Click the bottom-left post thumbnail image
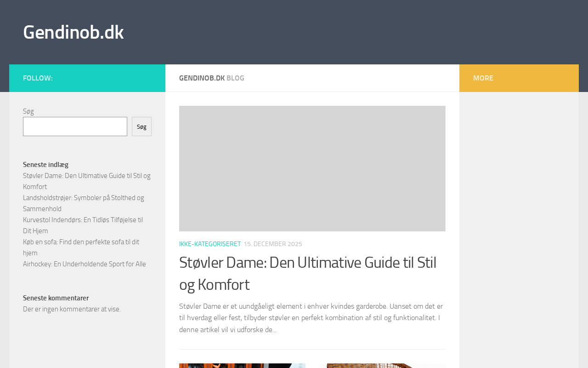 242,365
